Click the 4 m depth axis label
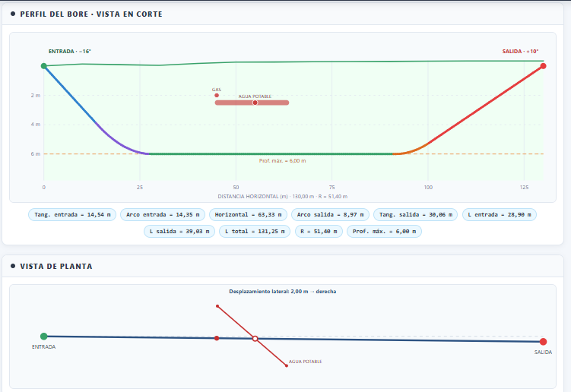 tap(35, 125)
